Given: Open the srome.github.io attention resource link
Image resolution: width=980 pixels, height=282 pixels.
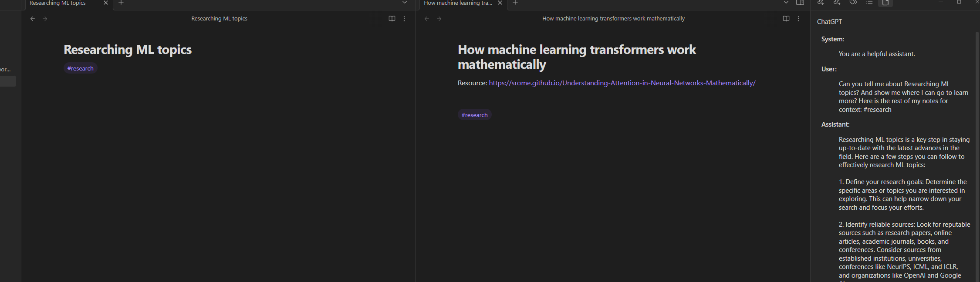Looking at the screenshot, I should 622,83.
